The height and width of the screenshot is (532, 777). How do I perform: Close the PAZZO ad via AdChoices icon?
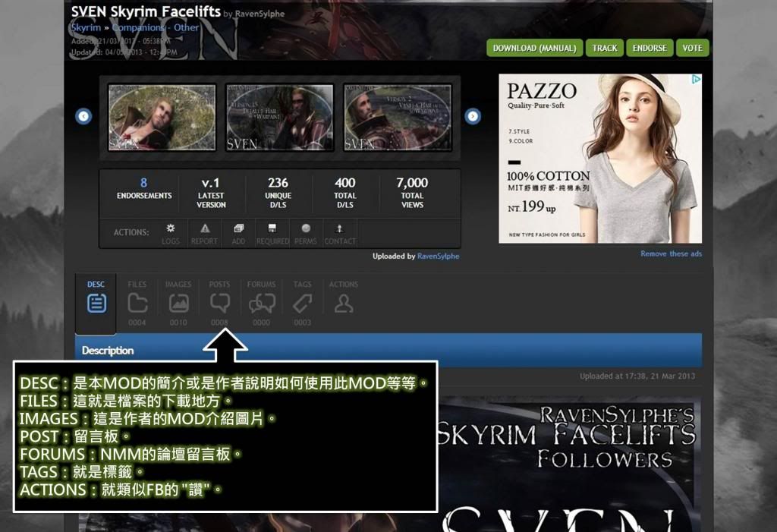tap(696, 79)
